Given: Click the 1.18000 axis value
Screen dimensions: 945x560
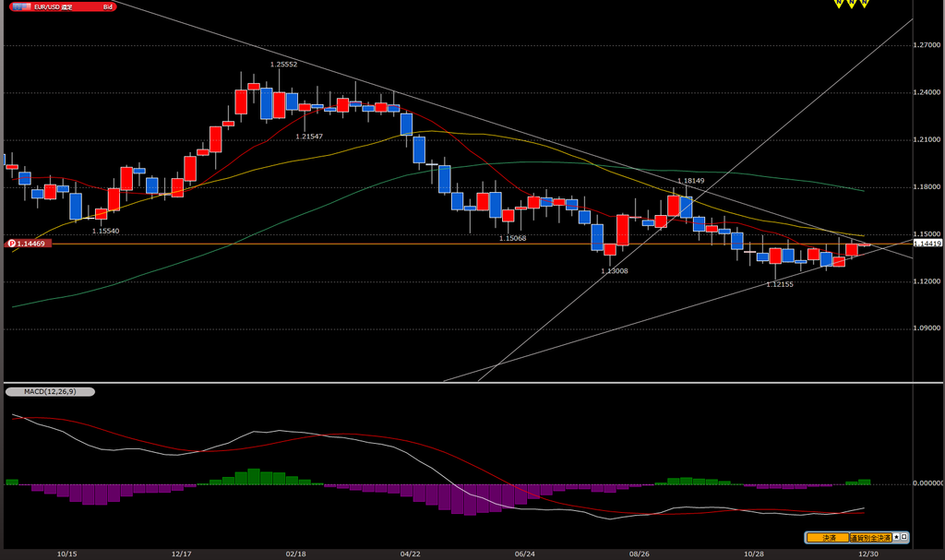Looking at the screenshot, I should point(927,187).
